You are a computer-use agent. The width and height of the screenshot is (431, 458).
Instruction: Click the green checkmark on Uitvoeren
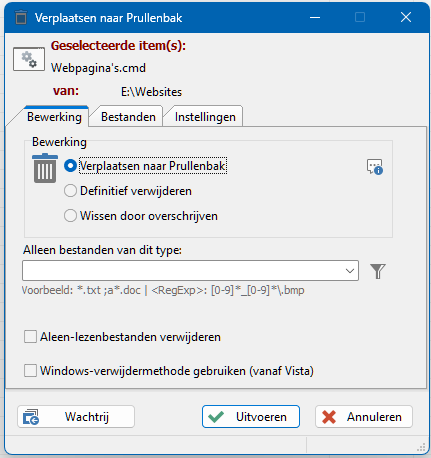216,417
